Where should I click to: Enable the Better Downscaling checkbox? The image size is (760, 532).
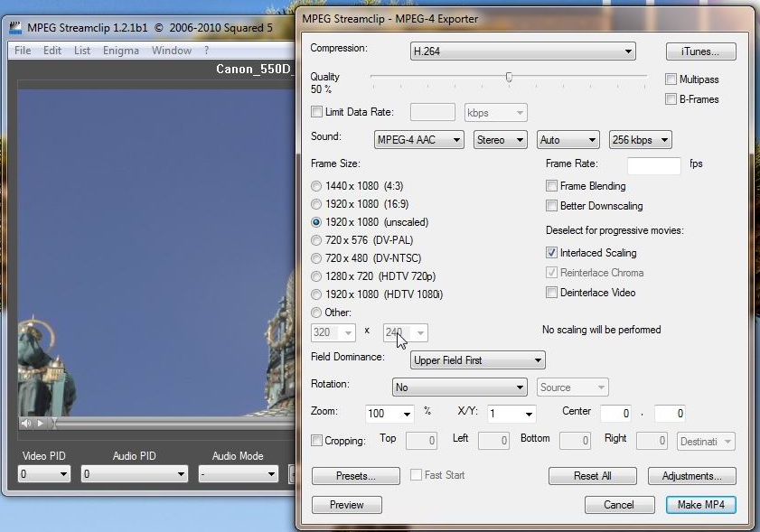(551, 205)
